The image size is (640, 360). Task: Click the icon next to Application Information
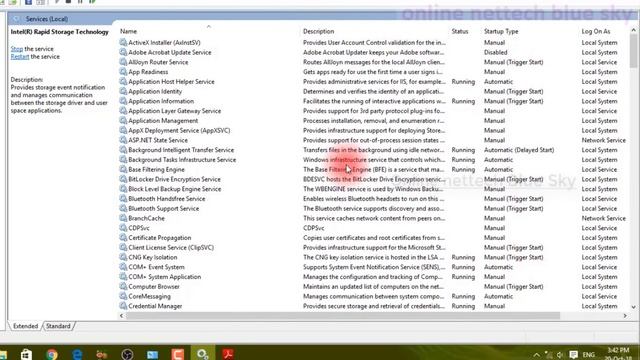(x=123, y=101)
